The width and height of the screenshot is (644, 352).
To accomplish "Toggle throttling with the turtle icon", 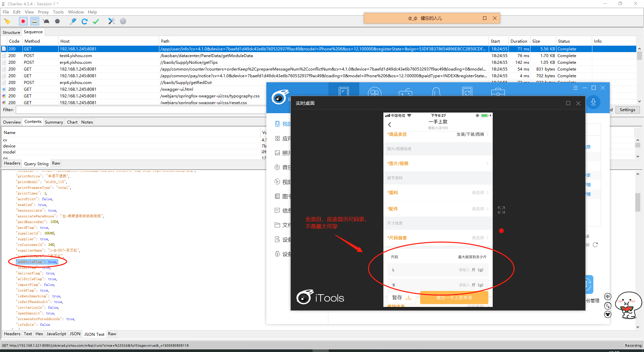I will 46,21.
